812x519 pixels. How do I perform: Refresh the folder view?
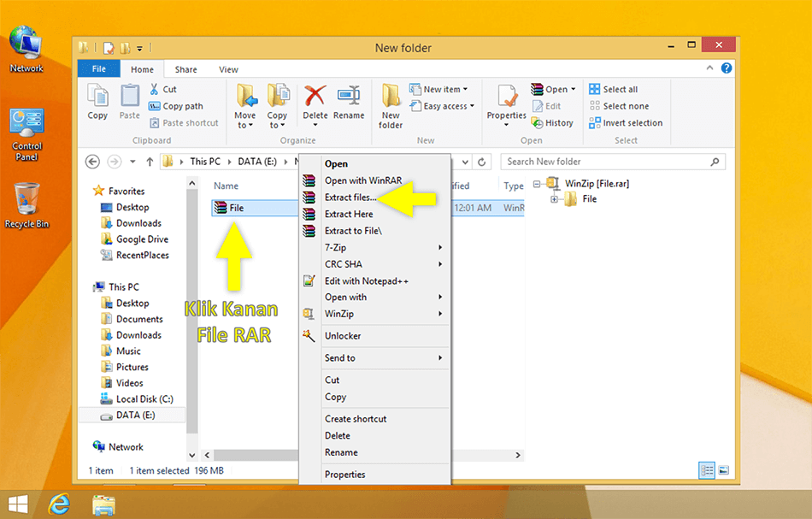coord(480,161)
